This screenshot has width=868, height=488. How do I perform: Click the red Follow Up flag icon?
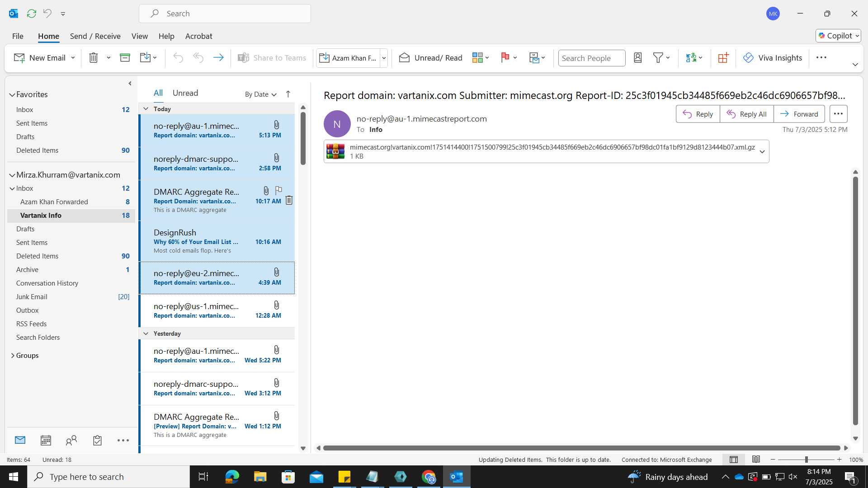[505, 58]
